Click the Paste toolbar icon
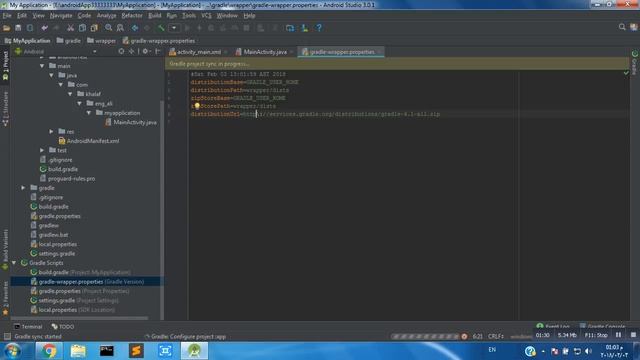Screen dimensions: 640x360 tap(94, 28)
